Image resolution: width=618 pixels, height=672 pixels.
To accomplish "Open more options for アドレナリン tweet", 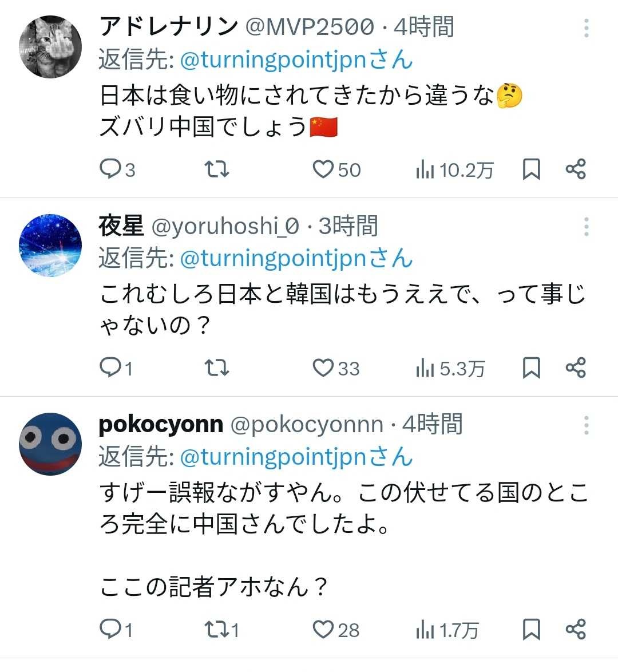I will point(587,28).
